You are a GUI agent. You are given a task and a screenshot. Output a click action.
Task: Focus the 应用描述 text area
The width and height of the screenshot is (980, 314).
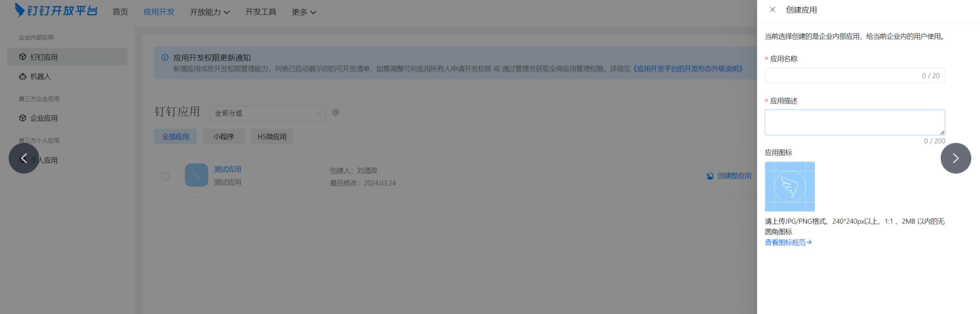point(854,123)
